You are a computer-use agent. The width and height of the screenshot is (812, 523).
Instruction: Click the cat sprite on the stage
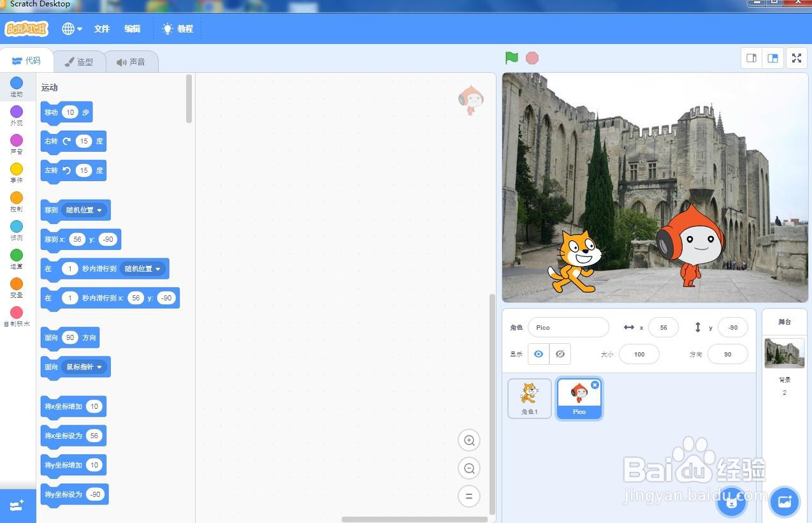[574, 261]
